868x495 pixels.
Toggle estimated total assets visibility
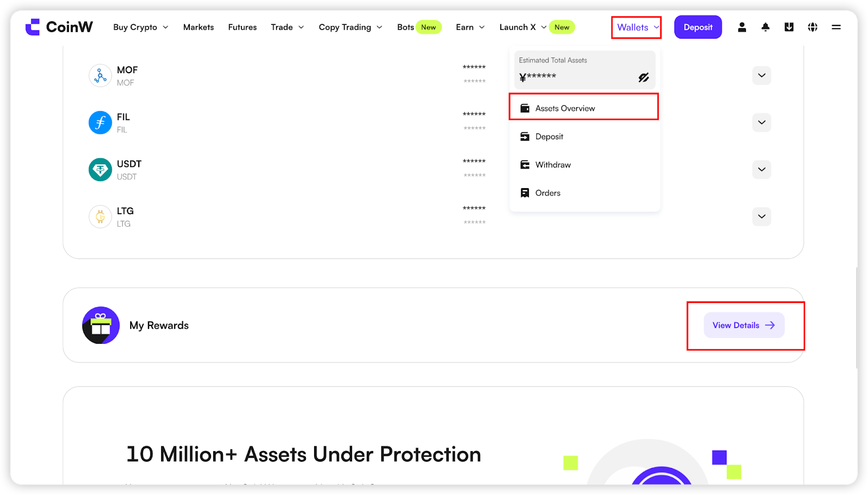643,78
